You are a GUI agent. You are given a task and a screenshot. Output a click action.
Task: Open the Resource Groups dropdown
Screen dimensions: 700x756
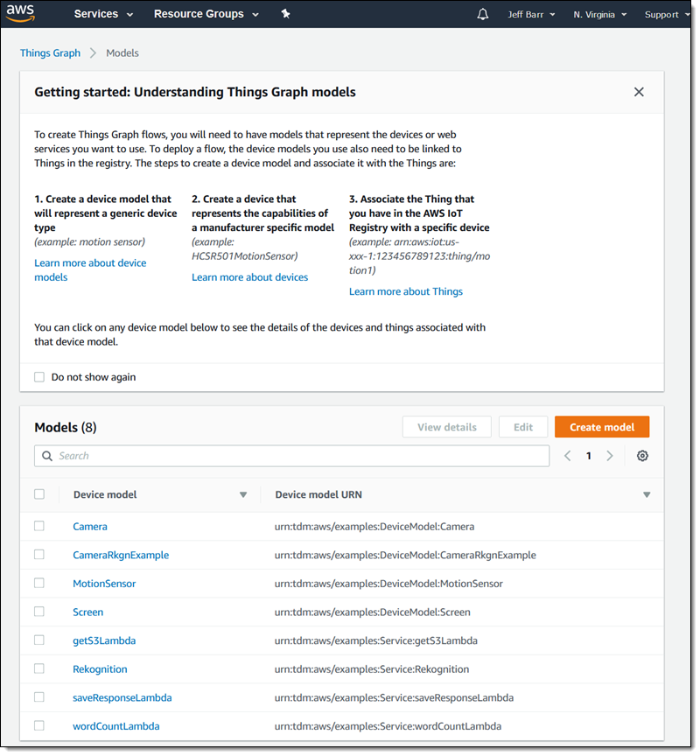tap(206, 14)
